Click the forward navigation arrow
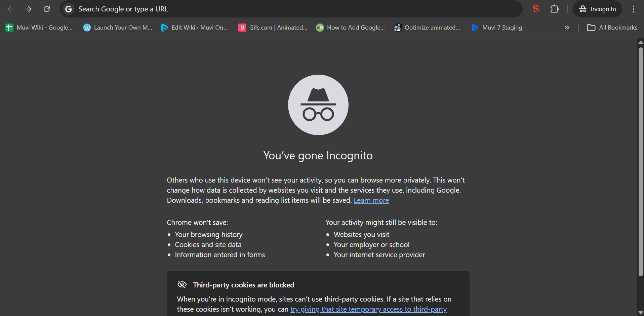The width and height of the screenshot is (644, 316). [29, 9]
